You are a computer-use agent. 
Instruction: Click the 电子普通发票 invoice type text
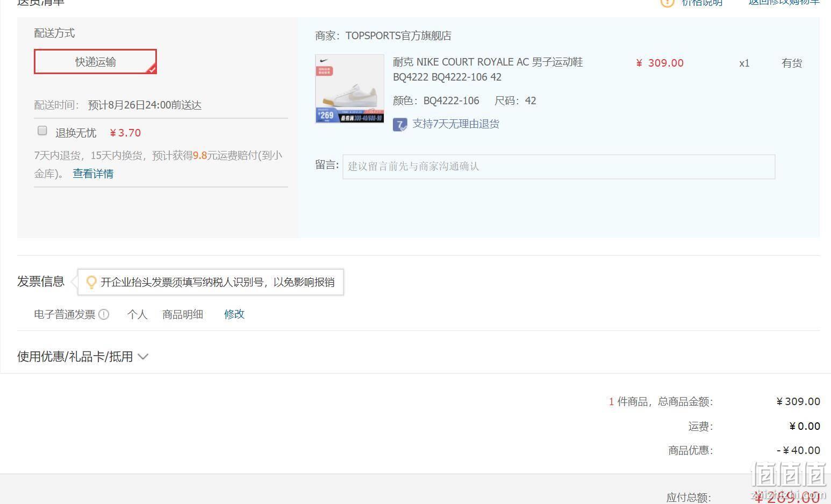coord(65,314)
